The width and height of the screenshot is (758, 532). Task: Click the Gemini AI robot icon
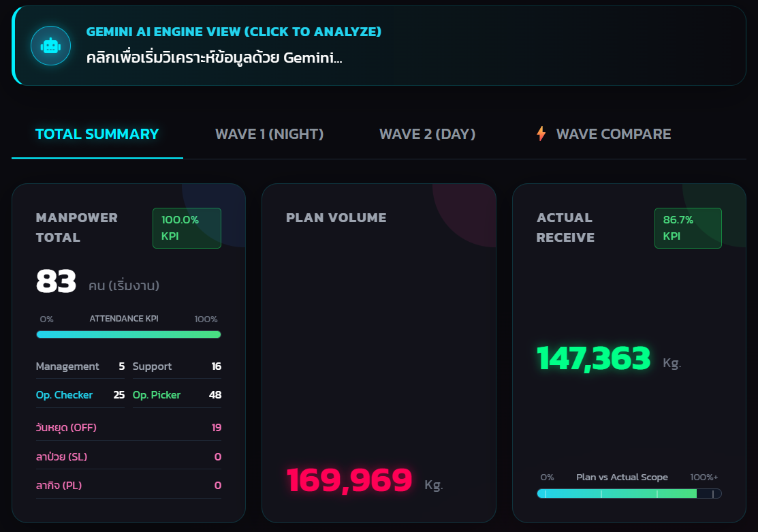pos(51,45)
